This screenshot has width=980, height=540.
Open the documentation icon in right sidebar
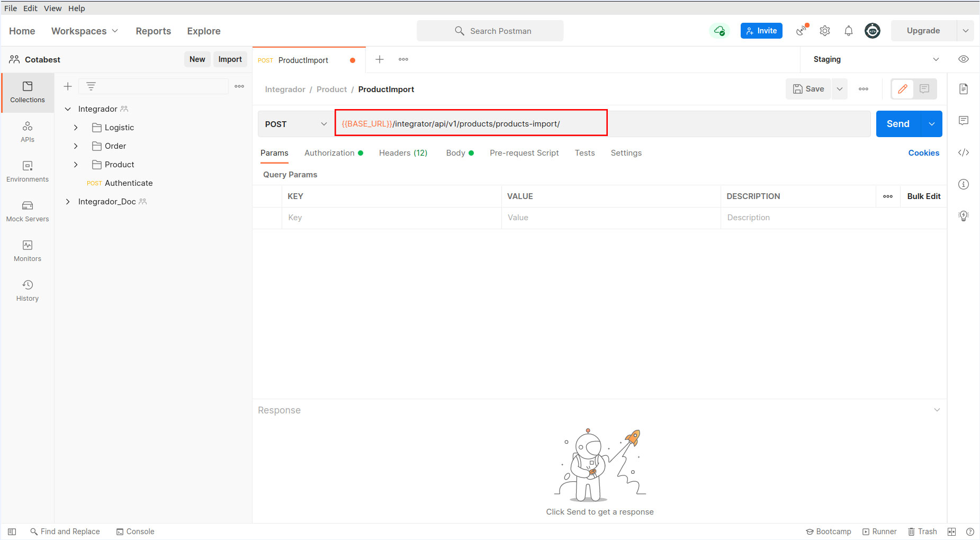[964, 89]
